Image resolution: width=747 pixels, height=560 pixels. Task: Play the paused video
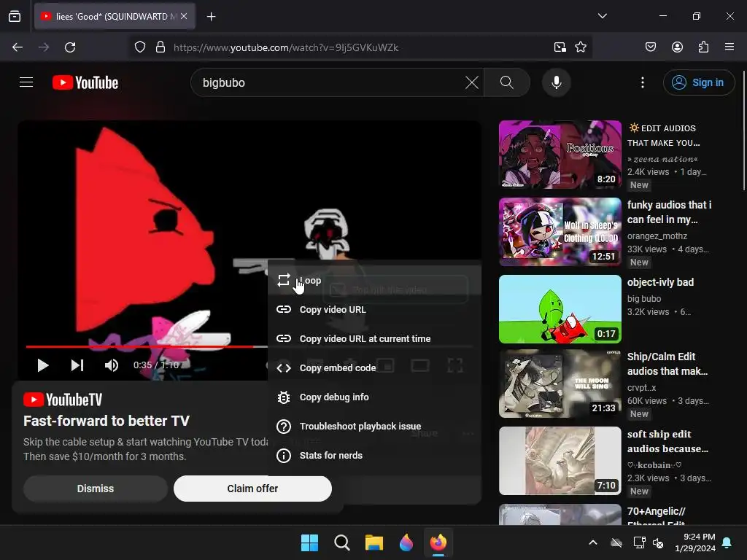click(43, 365)
